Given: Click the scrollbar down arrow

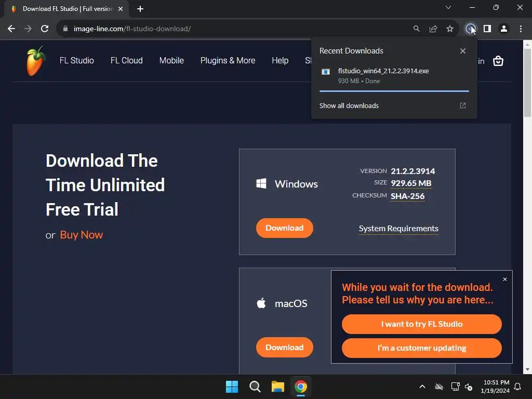Looking at the screenshot, I should tap(527, 370).
